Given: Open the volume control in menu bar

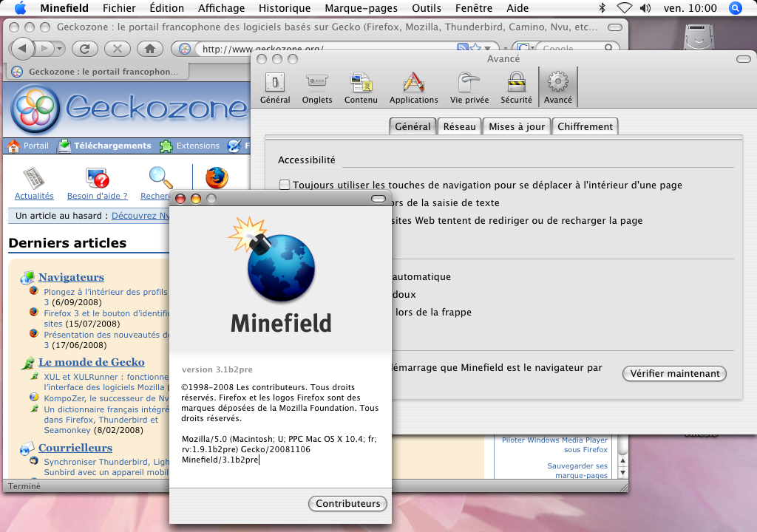Looking at the screenshot, I should (645, 7).
